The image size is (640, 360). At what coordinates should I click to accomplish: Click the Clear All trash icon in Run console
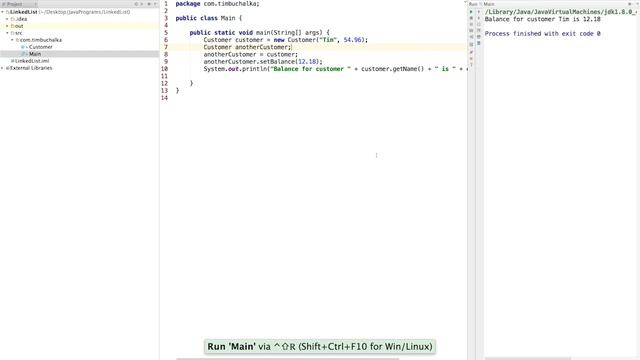coord(479,43)
